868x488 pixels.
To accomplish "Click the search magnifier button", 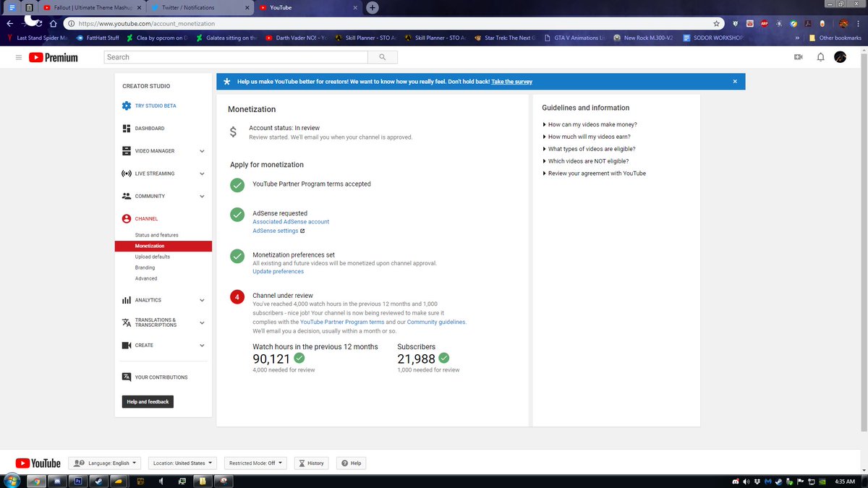I will tap(382, 57).
